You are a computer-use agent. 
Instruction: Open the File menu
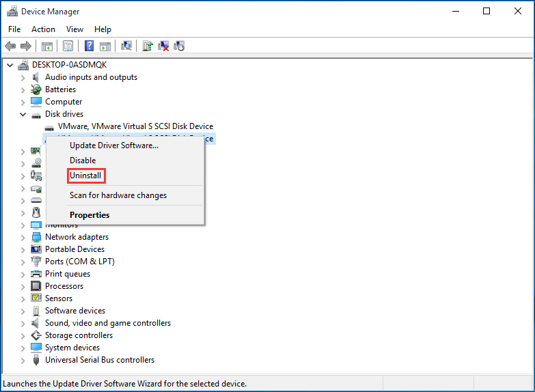14,29
